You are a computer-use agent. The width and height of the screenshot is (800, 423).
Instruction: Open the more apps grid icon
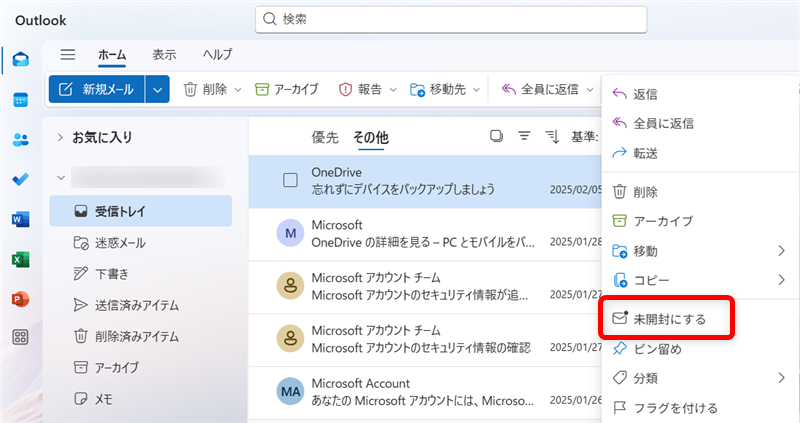tap(20, 337)
